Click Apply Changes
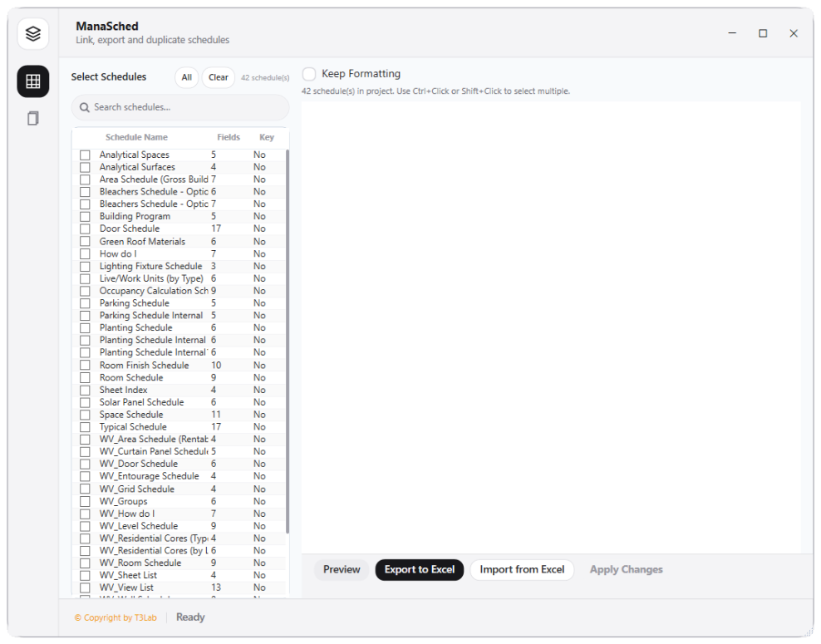 [x=627, y=570]
